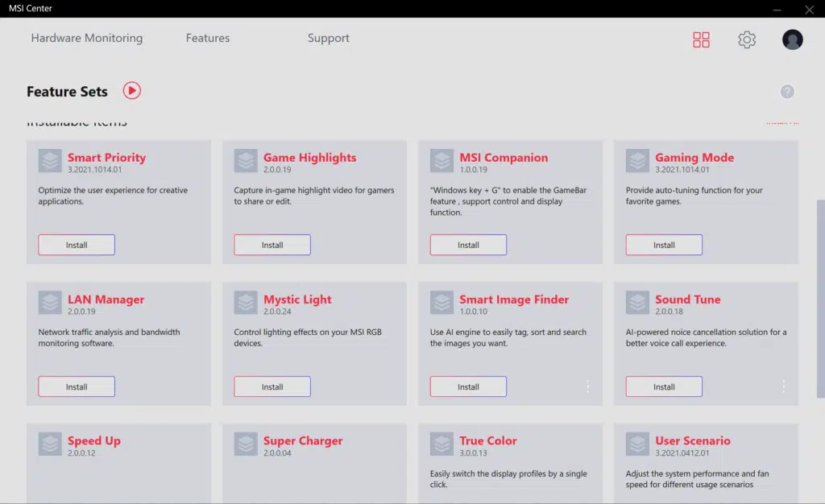Click the Speed Up title

(94, 440)
